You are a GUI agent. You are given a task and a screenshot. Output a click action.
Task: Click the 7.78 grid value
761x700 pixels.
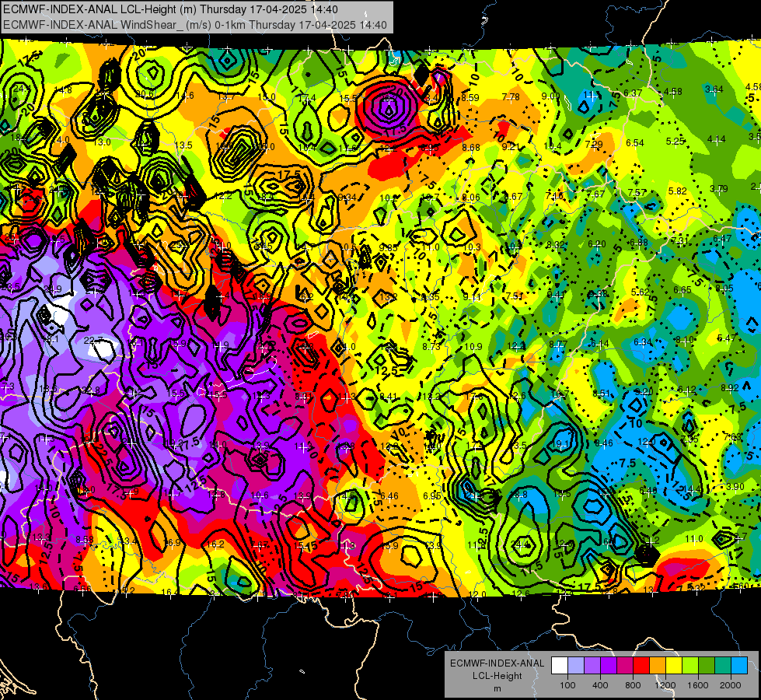coord(511,98)
